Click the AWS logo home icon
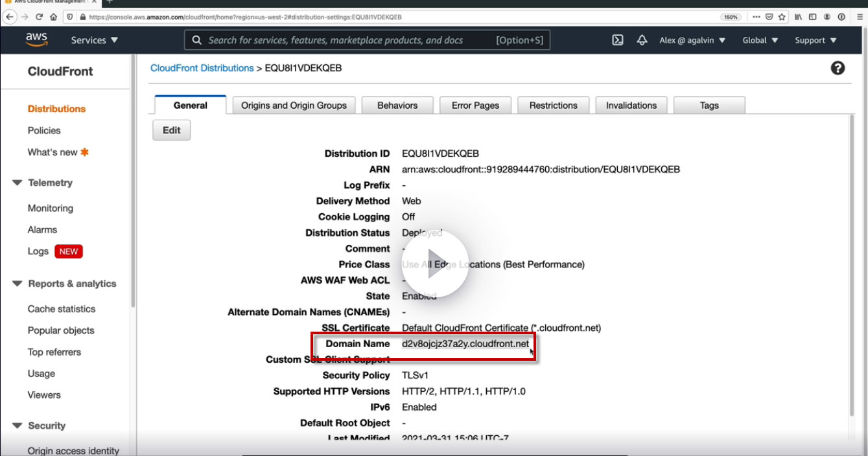Viewport: 868px width, 456px height. (37, 40)
